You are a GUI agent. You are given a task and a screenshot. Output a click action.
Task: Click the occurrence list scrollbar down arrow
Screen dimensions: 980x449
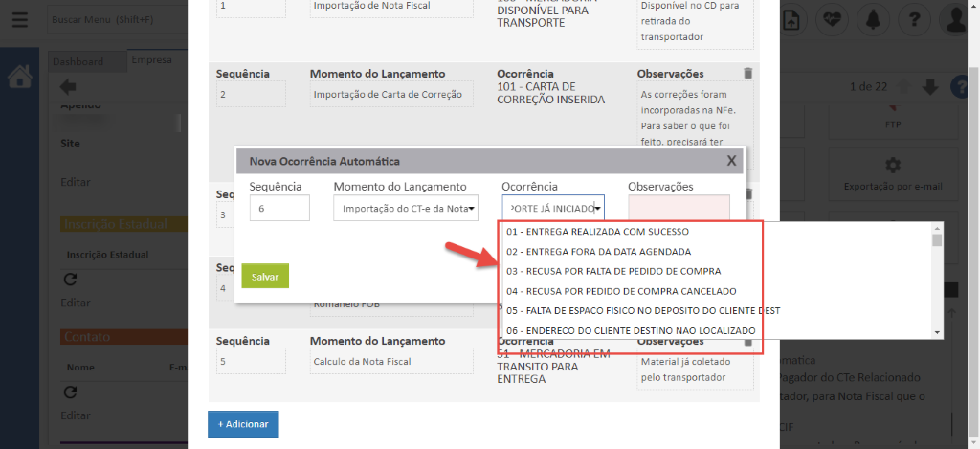pos(937,333)
